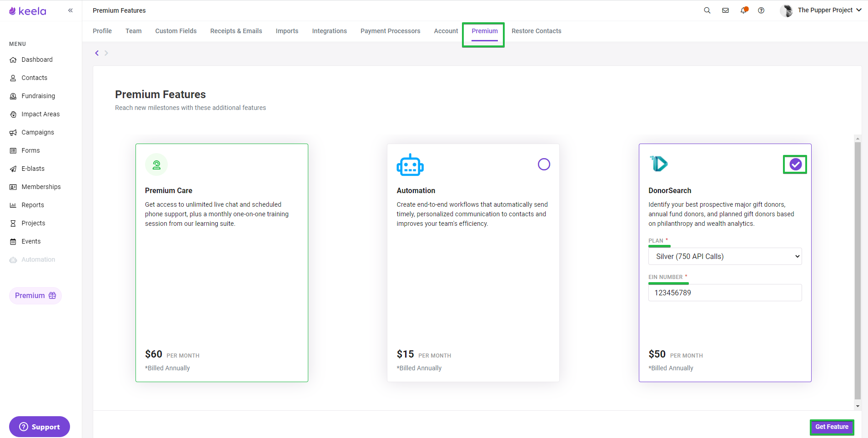This screenshot has height=438, width=868.
Task: Deselect the DonorSearch feature checkmark
Action: click(795, 164)
